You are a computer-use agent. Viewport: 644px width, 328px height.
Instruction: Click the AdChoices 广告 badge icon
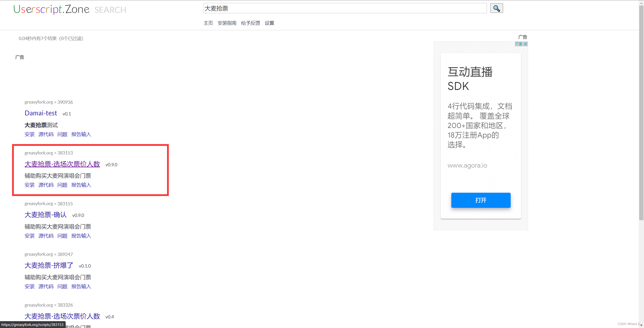pos(518,44)
